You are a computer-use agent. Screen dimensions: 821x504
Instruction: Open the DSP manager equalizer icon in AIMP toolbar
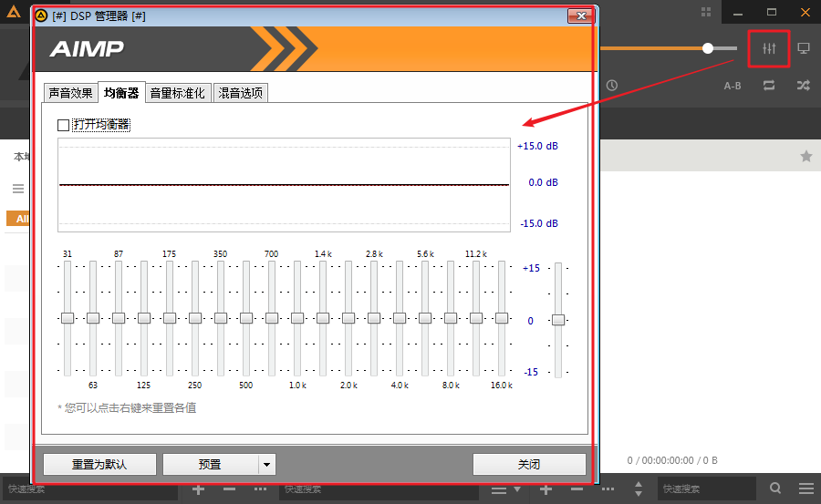click(769, 48)
